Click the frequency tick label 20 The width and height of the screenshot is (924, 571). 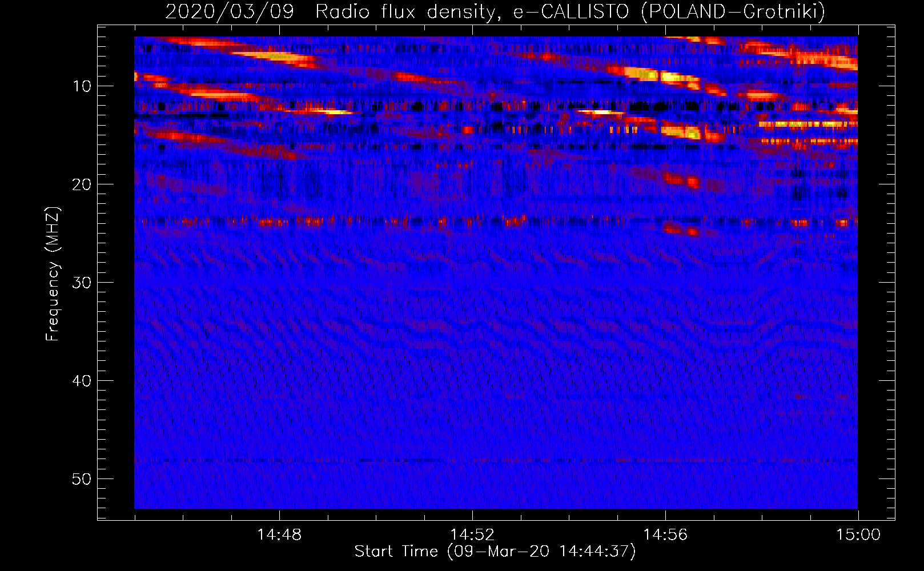click(x=82, y=184)
